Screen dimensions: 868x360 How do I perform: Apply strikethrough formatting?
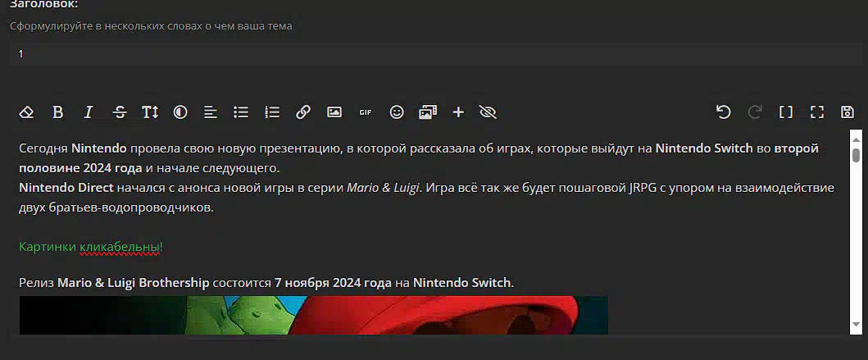(x=120, y=112)
